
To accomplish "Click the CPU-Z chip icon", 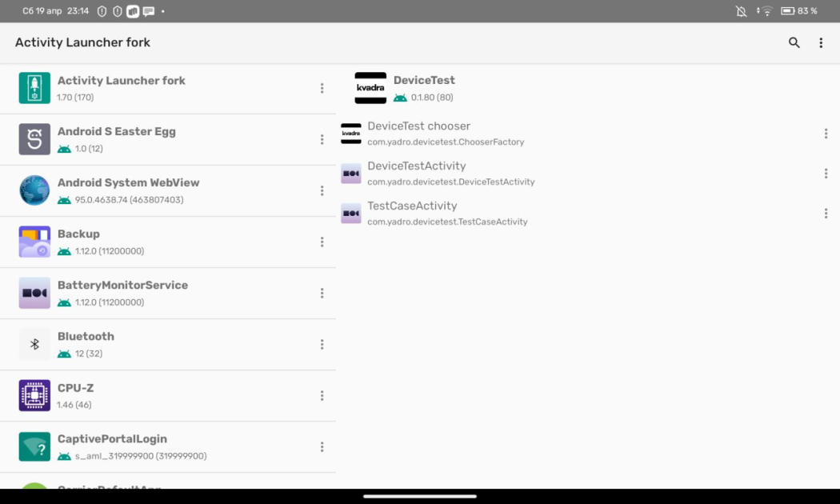I will coord(34,395).
